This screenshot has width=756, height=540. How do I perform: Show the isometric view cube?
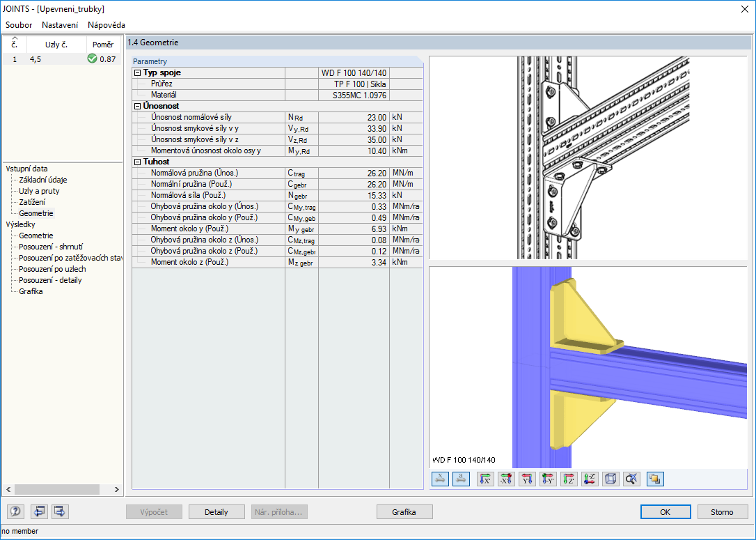pos(611,479)
